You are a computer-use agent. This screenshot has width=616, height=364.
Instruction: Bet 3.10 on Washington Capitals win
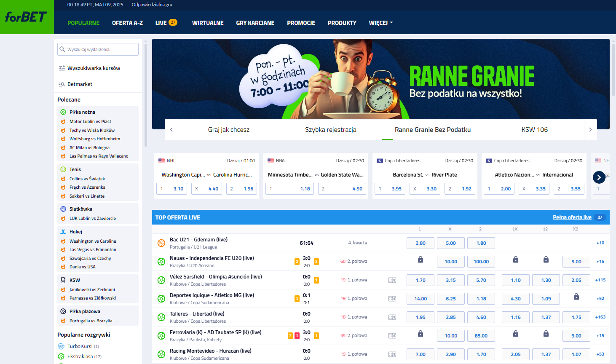[x=172, y=189]
